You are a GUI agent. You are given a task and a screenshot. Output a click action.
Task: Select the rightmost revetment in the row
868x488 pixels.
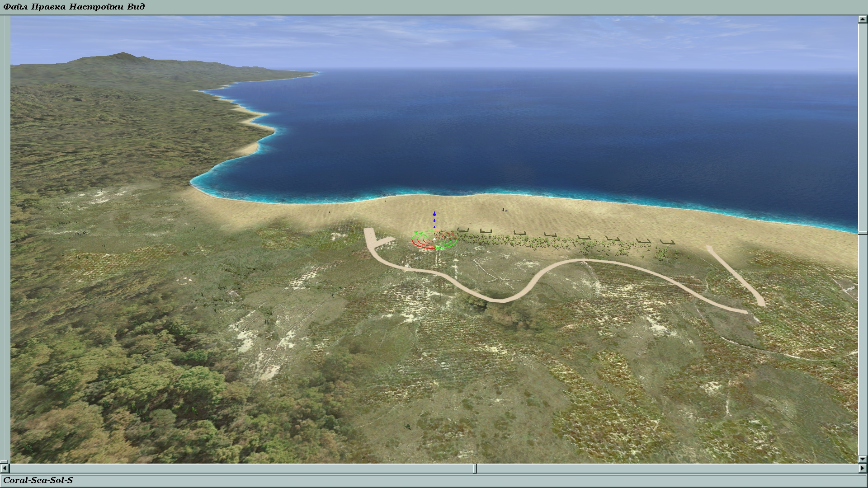click(x=667, y=242)
